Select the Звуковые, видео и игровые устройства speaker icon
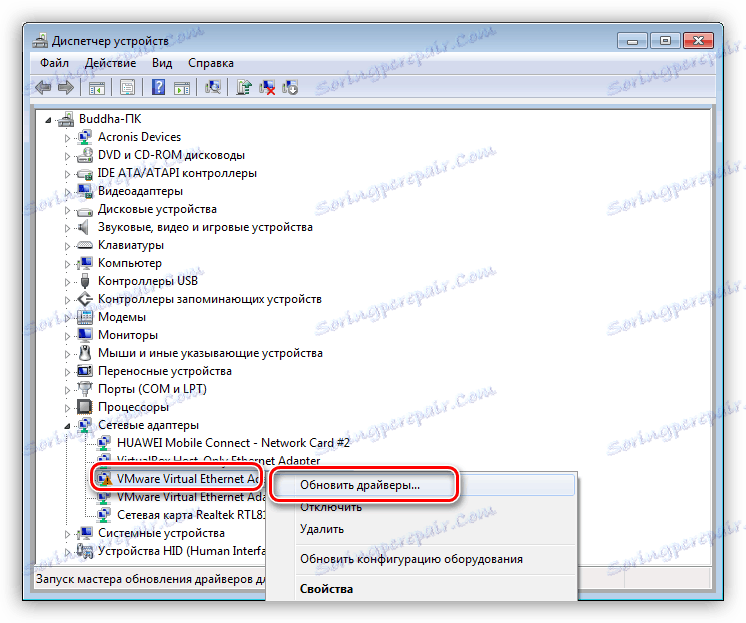Viewport: 746px width, 623px height. click(x=85, y=227)
